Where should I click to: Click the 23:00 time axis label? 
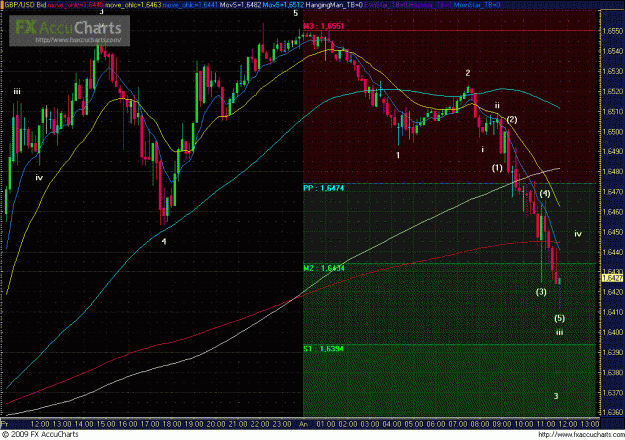pos(282,424)
